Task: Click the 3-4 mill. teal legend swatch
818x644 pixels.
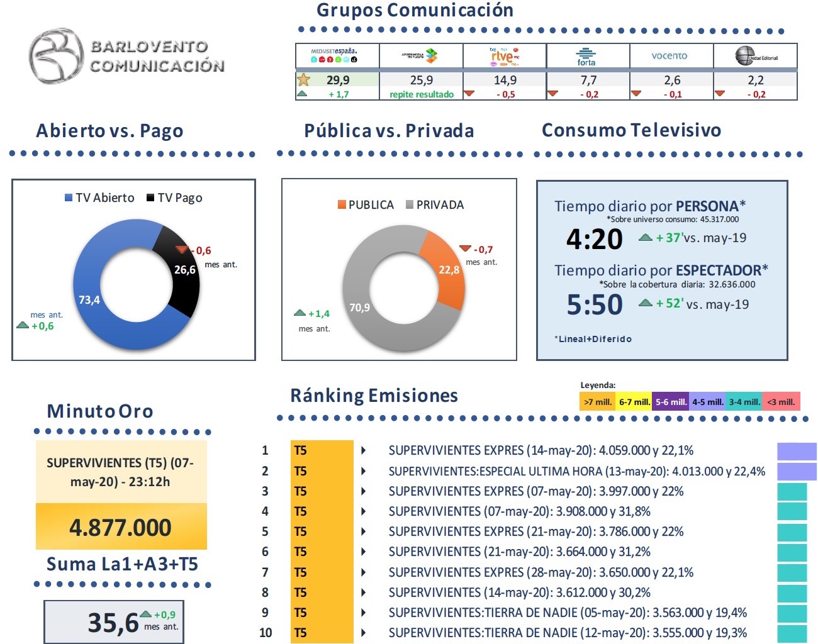Action: (x=744, y=401)
